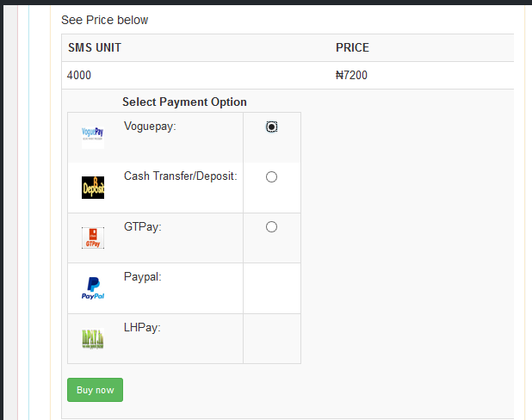
Task: Click the See Price below text
Action: 104,20
